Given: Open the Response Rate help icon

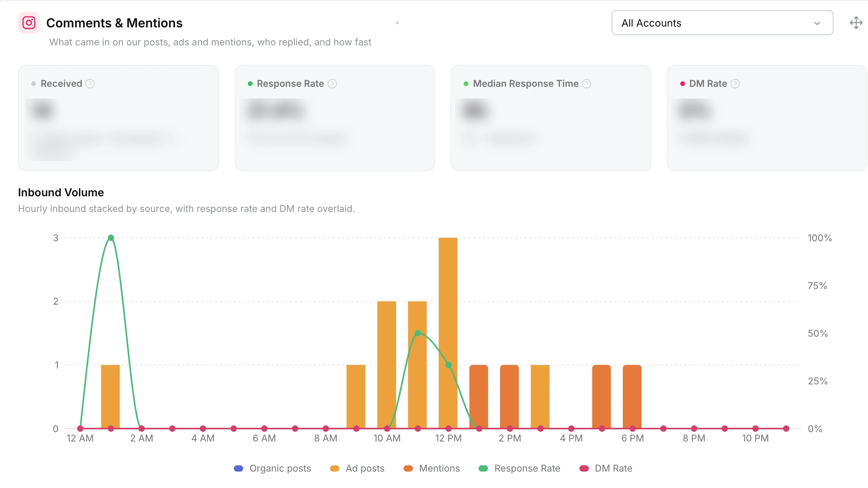Looking at the screenshot, I should click(332, 84).
